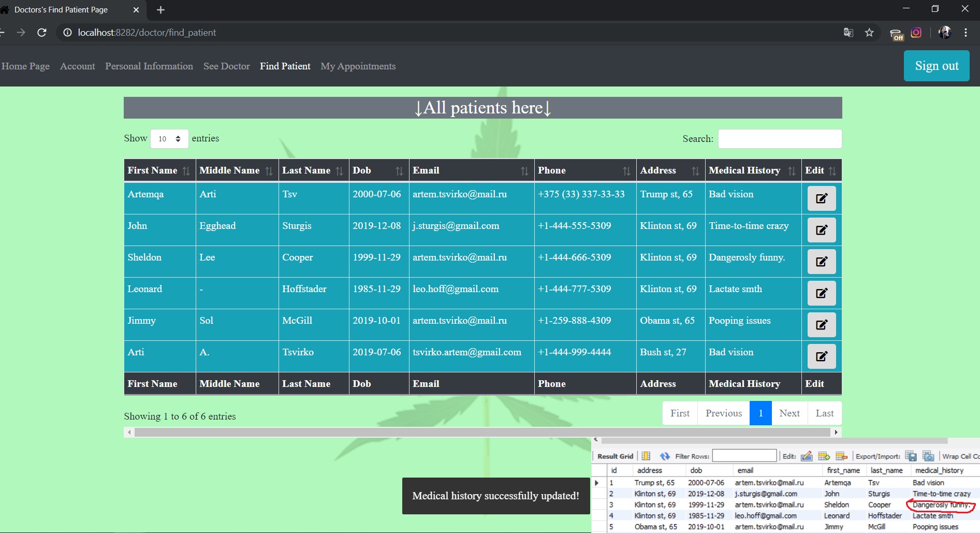
Task: Reload the find patient page
Action: [42, 33]
